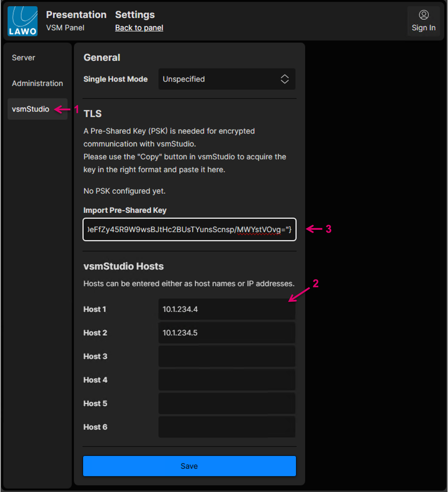Click the user profile icon
Viewport: 448px width, 492px height.
tap(424, 15)
